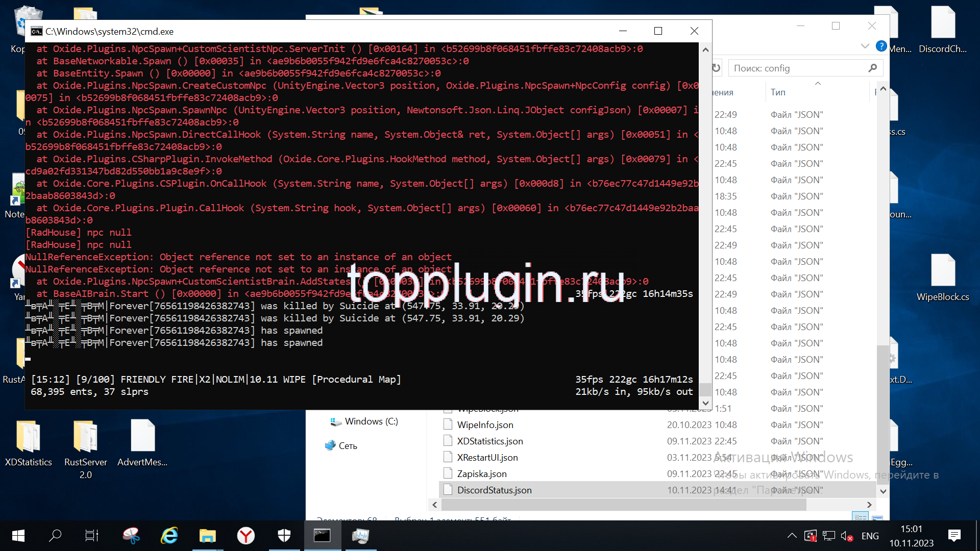980x551 pixels.
Task: Click the muted volume tray icon
Action: pos(846,536)
